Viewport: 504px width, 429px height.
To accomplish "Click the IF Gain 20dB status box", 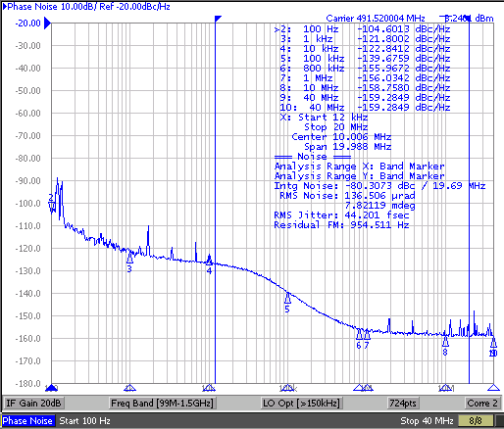I will [x=33, y=404].
